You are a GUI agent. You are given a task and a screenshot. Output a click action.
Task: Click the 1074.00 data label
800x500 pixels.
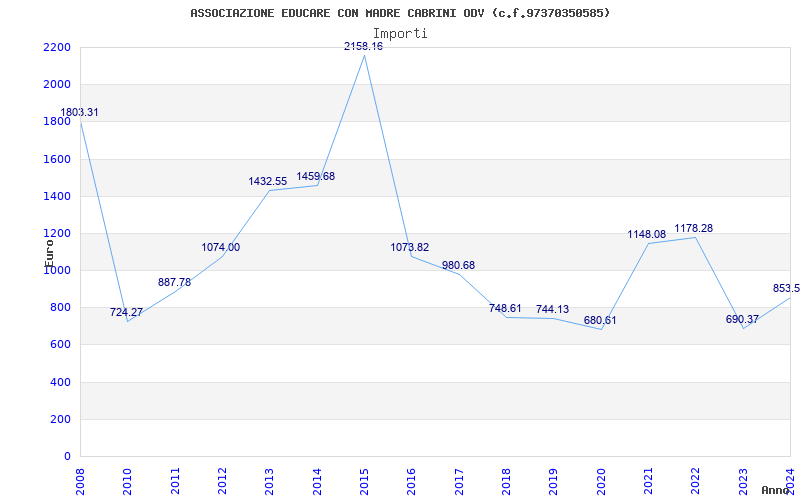click(x=220, y=247)
